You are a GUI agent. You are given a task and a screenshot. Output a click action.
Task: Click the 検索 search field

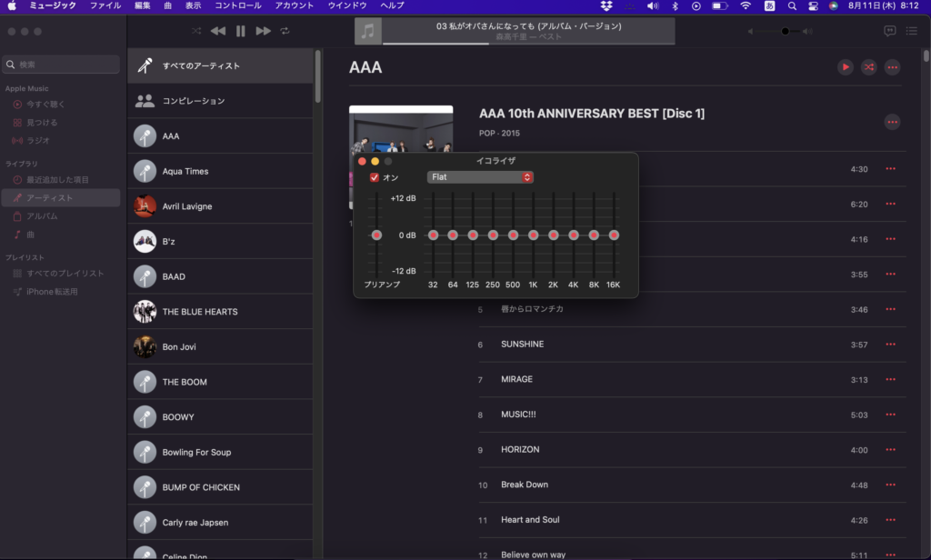click(x=61, y=65)
